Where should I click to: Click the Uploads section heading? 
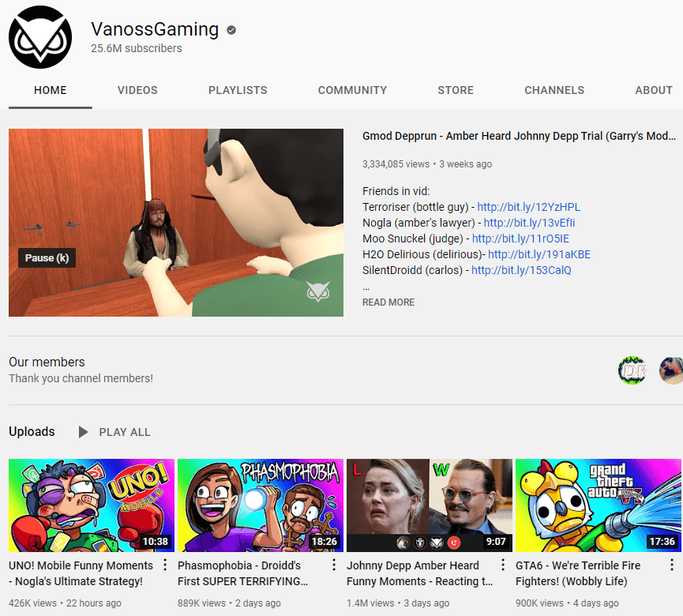[x=32, y=432]
